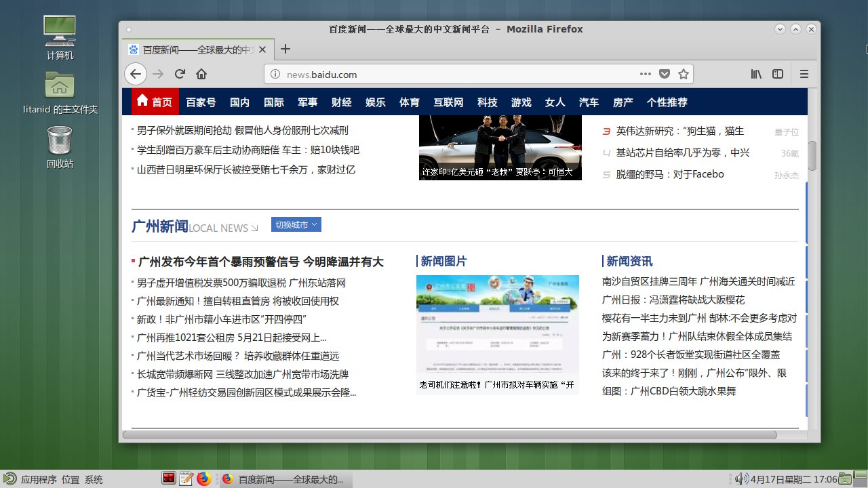This screenshot has height=488, width=868.
Task: Click the vertical page scrollbar thumb
Action: tap(812, 156)
